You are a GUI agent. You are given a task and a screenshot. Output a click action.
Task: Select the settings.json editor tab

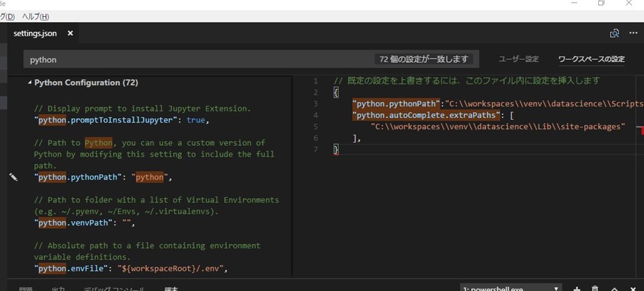pyautogui.click(x=36, y=33)
